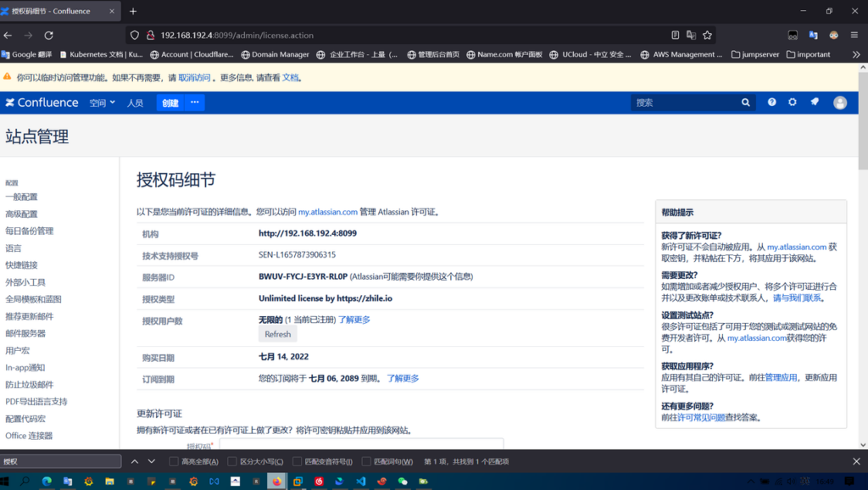Image resolution: width=868 pixels, height=490 pixels.
Task: Open the notifications rocket icon
Action: [x=815, y=103]
